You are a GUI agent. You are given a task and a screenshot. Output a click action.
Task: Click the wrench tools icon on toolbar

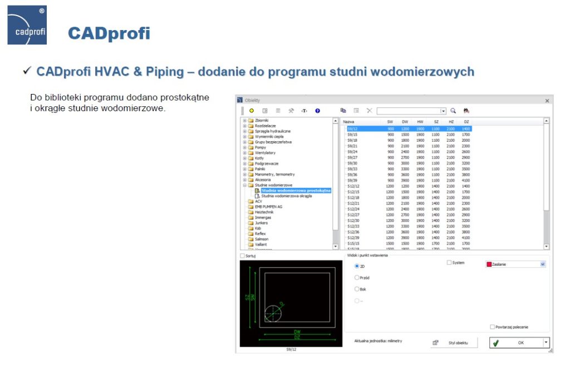point(291,111)
